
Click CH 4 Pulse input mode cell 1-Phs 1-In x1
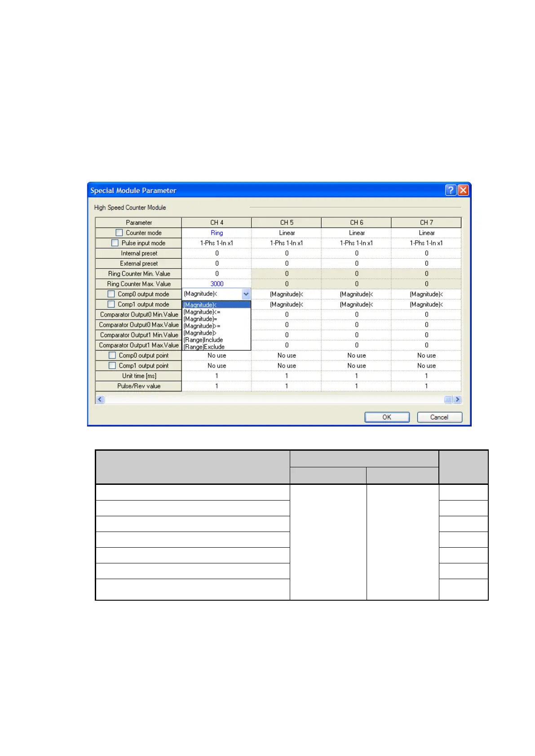217,243
